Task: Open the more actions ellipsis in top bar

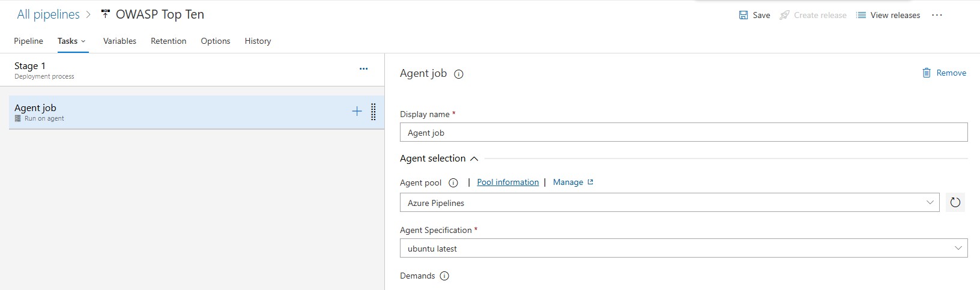Action: pos(937,15)
